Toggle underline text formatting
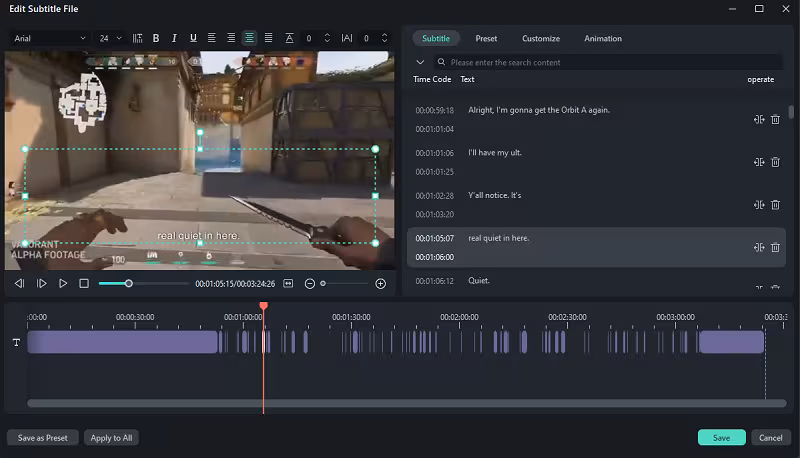This screenshot has height=458, width=800. point(193,38)
